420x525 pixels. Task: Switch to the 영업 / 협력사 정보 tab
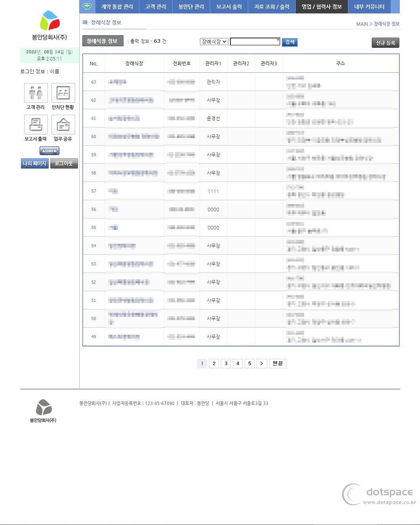pyautogui.click(x=321, y=7)
